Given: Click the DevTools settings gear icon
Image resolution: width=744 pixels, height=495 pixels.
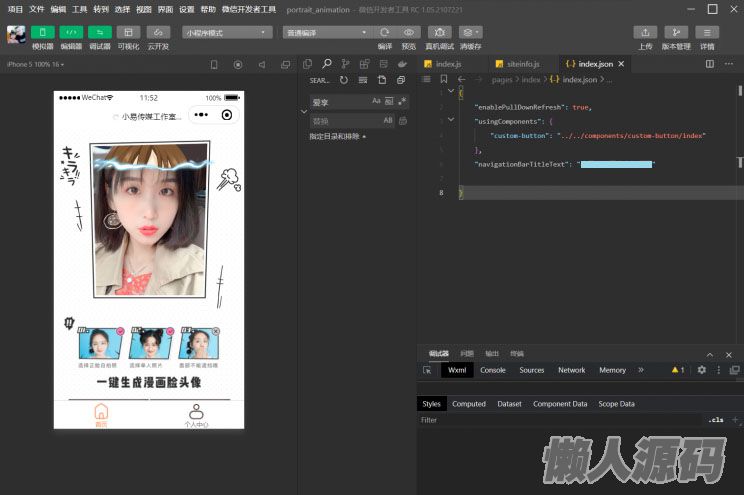Looking at the screenshot, I should tap(701, 370).
